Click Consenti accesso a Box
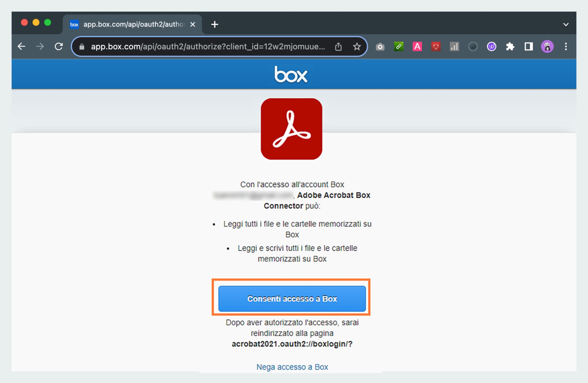This screenshot has height=383, width=588. click(291, 299)
